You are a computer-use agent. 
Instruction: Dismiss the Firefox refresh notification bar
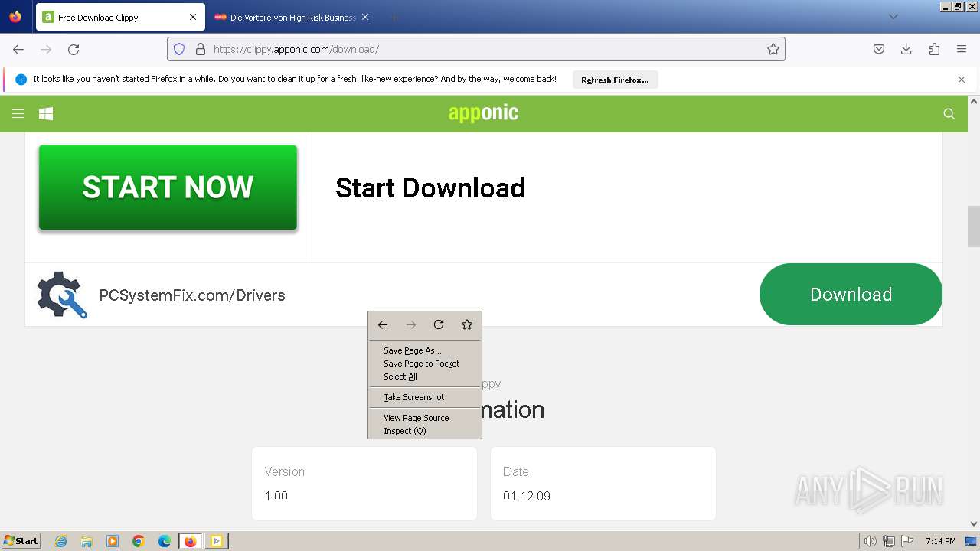click(962, 80)
